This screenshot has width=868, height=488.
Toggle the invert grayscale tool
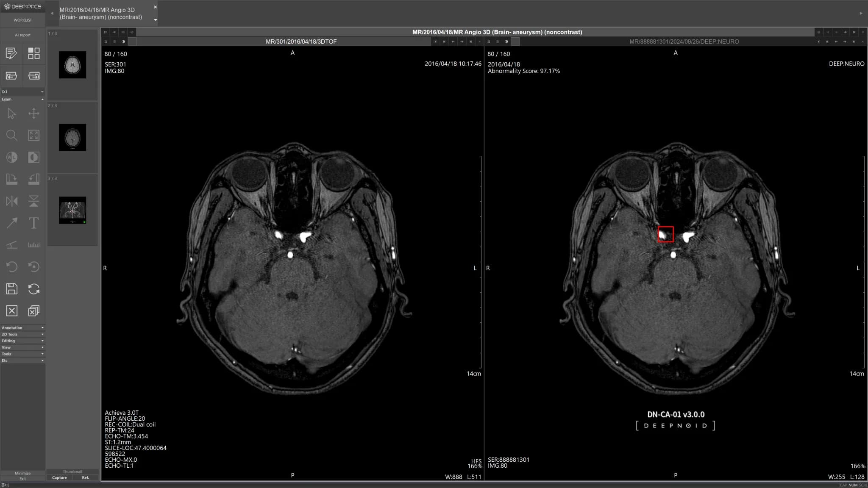click(x=34, y=158)
